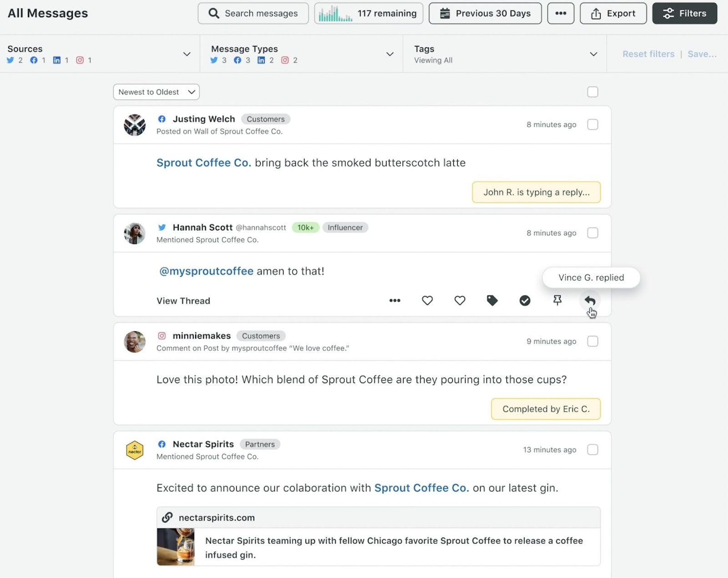Tick the select-all checkbox above messages

[592, 91]
